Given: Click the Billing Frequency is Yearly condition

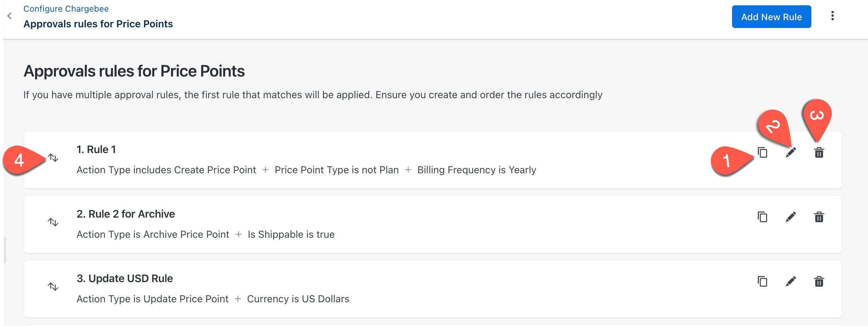Looking at the screenshot, I should (476, 170).
